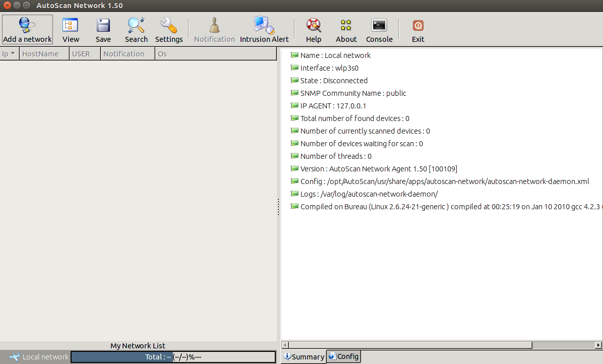Sort by the HostName column header
Image resolution: width=603 pixels, height=364 pixels.
coord(44,54)
